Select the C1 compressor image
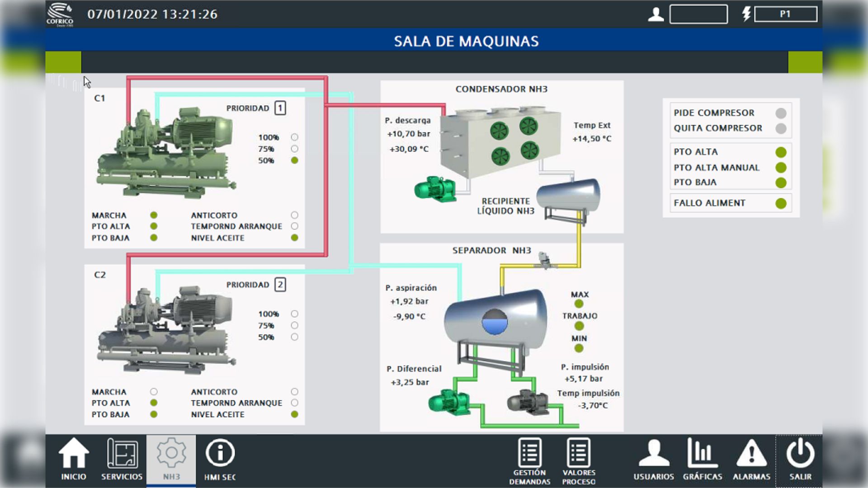This screenshot has height=488, width=868. coord(167,152)
